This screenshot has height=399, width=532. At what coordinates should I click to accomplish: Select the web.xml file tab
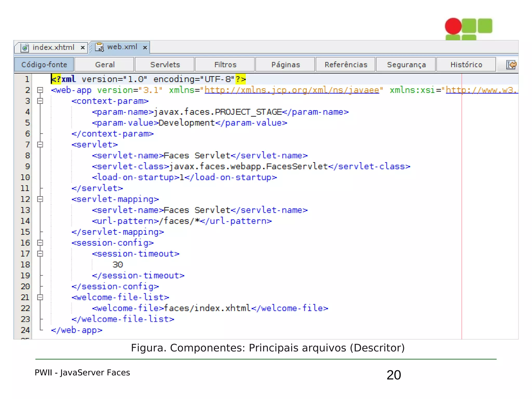(x=120, y=47)
